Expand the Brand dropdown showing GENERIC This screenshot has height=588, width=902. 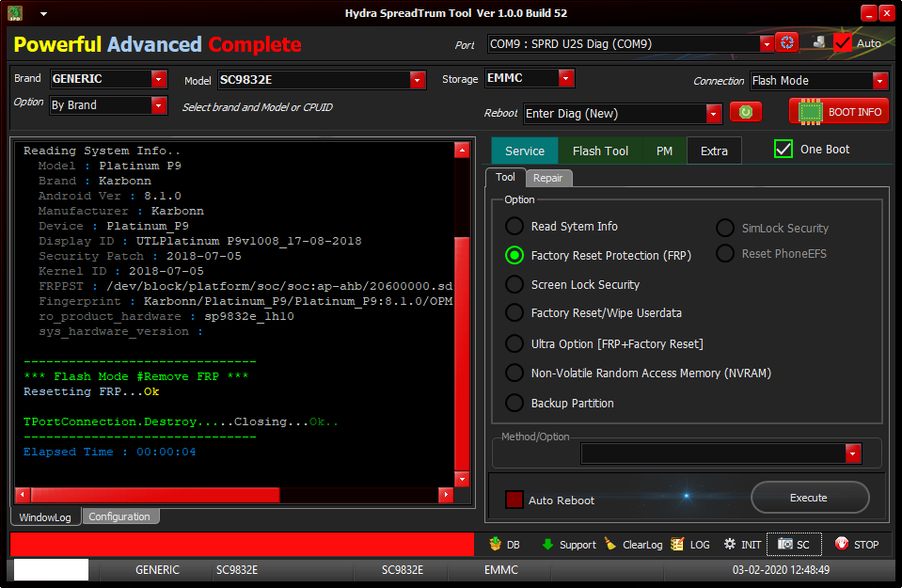click(x=158, y=79)
